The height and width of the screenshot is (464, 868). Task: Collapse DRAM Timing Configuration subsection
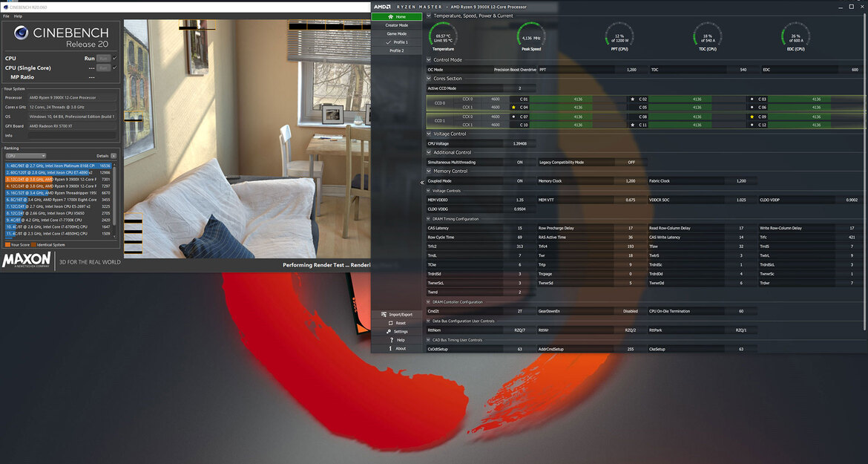429,219
